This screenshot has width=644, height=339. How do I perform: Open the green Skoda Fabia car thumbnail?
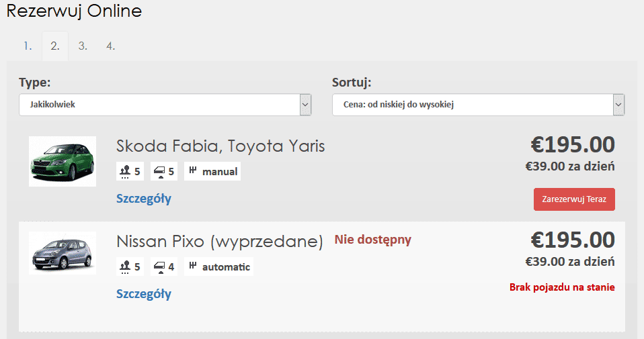[x=63, y=162]
